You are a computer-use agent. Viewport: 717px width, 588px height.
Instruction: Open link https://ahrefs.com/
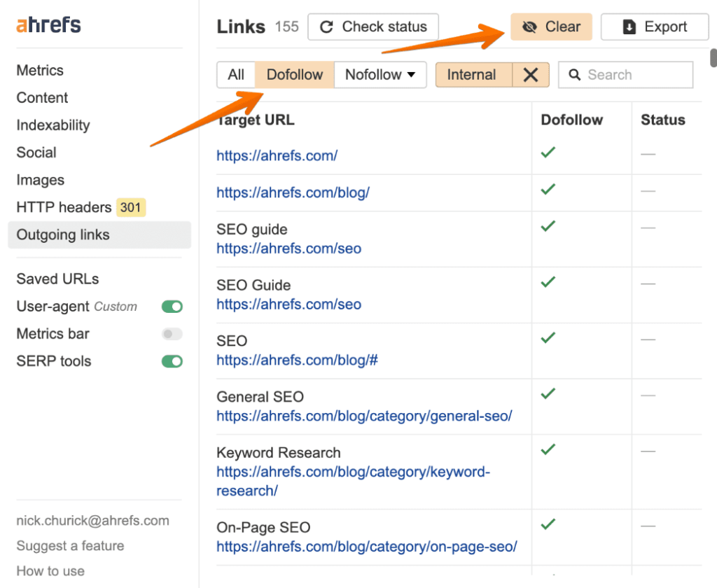click(x=277, y=156)
